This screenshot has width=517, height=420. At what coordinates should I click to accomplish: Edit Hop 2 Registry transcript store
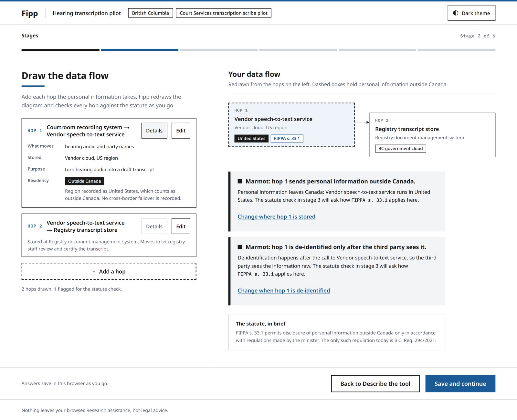(181, 226)
